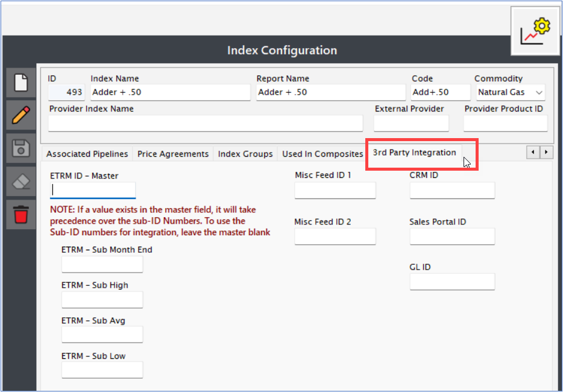The image size is (563, 392).
Task: Focus the Misc Feed ID 1 field
Action: [335, 190]
